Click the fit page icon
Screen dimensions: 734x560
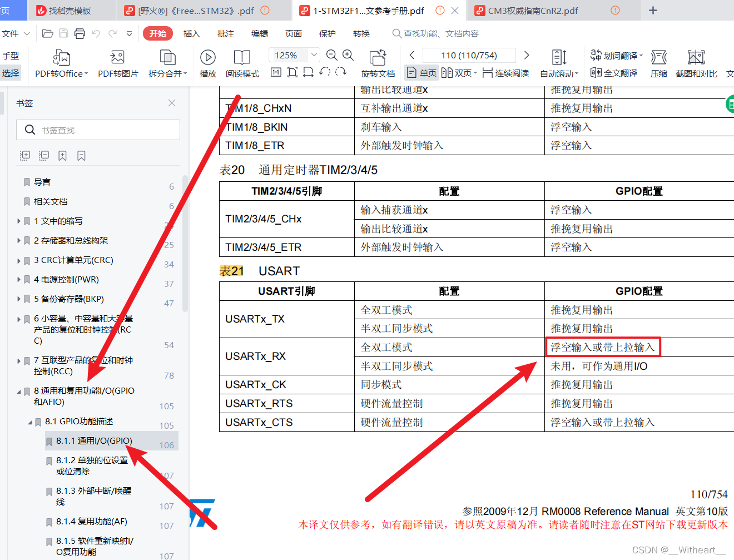pyautogui.click(x=292, y=72)
